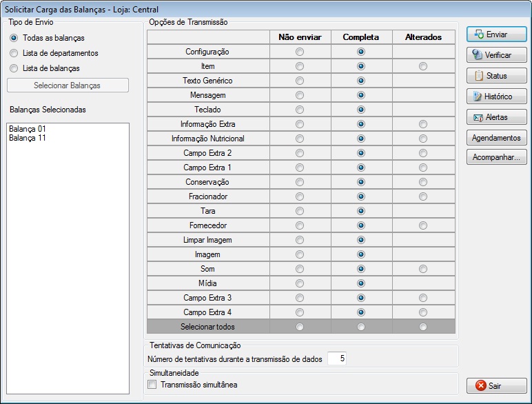This screenshot has width=532, height=404.
Task: Choose Lista de departamentos option
Action: coord(14,53)
